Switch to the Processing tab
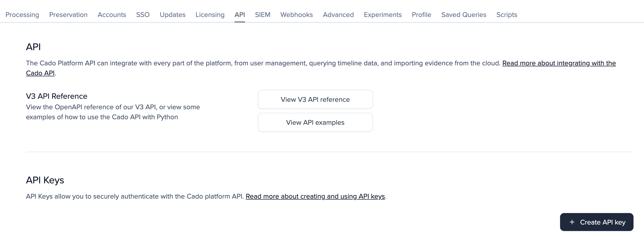The height and width of the screenshot is (235, 644). 22,15
